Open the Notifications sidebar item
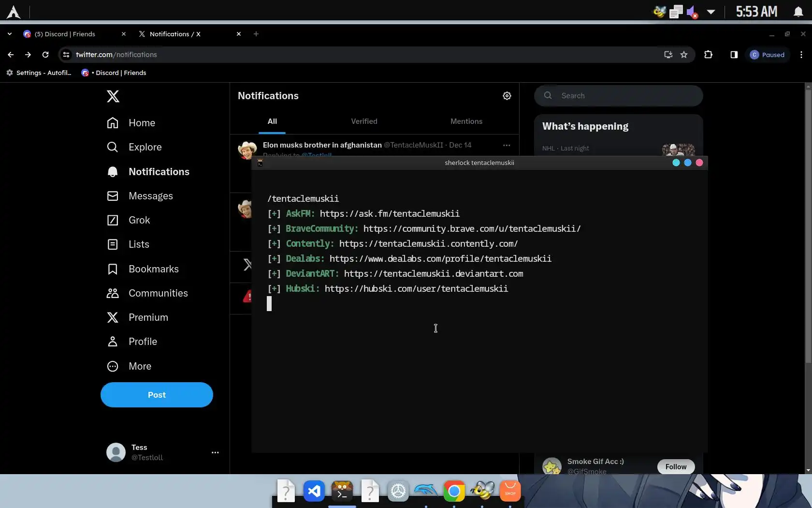 (x=148, y=172)
